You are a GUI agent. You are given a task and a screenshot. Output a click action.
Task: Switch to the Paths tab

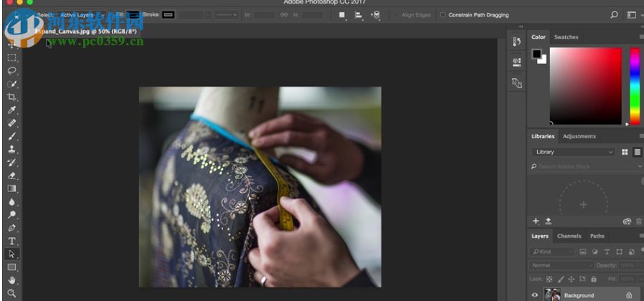click(x=597, y=236)
